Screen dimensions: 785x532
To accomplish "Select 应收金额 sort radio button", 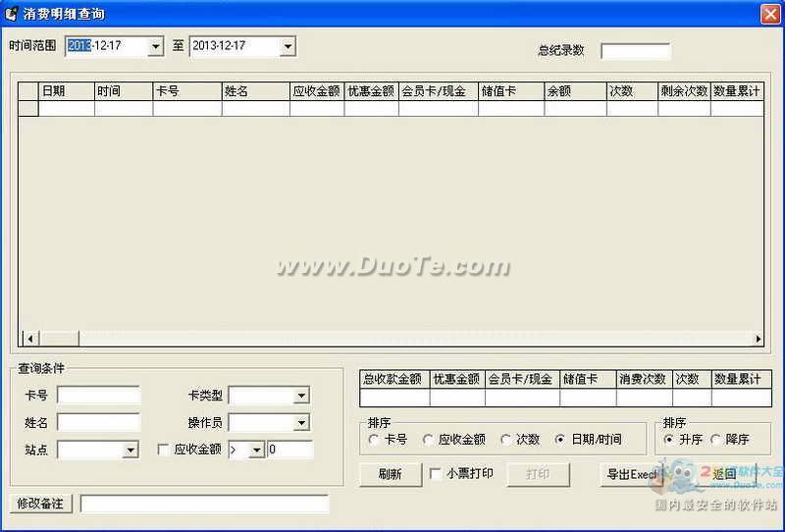I will [429, 440].
